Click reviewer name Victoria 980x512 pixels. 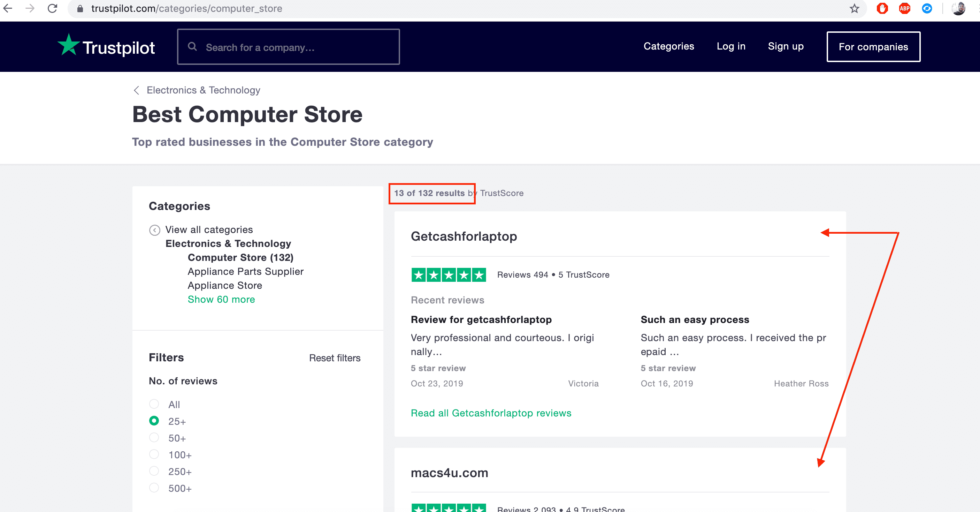point(583,383)
